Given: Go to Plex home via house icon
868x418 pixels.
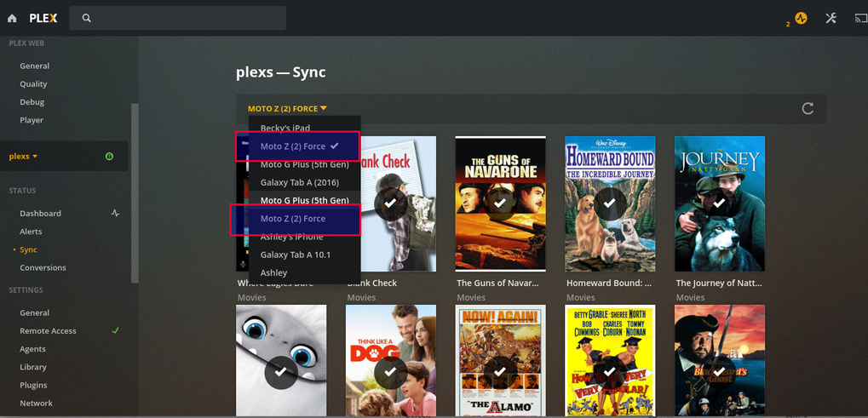Looking at the screenshot, I should click(12, 18).
